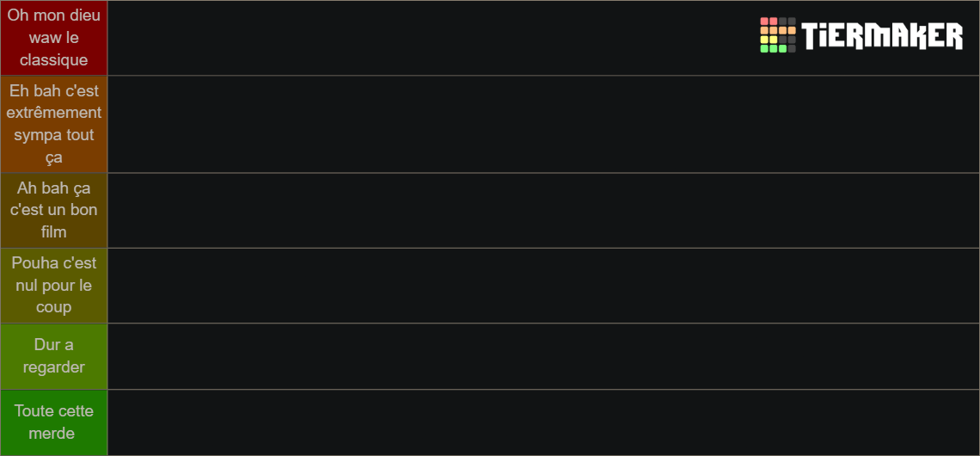Select the 'Dur a regarder' tier label

(54, 356)
